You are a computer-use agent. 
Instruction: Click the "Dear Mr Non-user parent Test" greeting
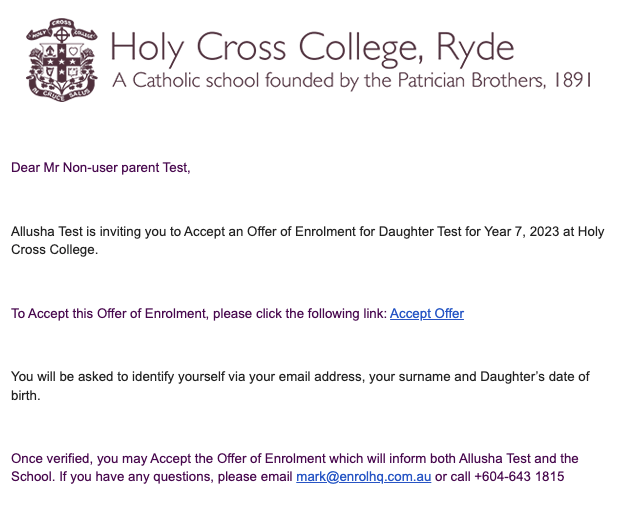pyautogui.click(x=100, y=168)
